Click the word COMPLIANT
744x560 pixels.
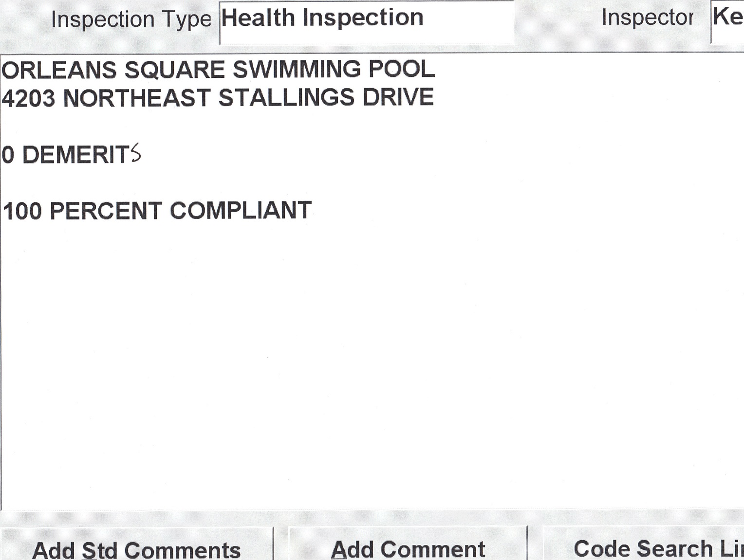(x=241, y=211)
